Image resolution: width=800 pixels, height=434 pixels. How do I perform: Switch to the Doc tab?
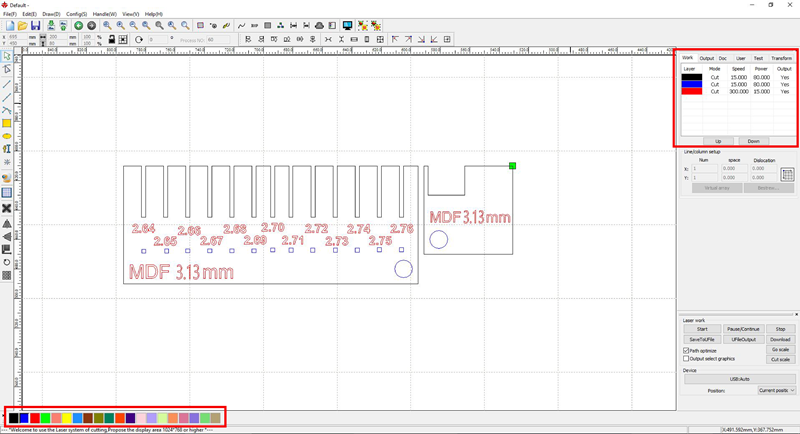[723, 58]
